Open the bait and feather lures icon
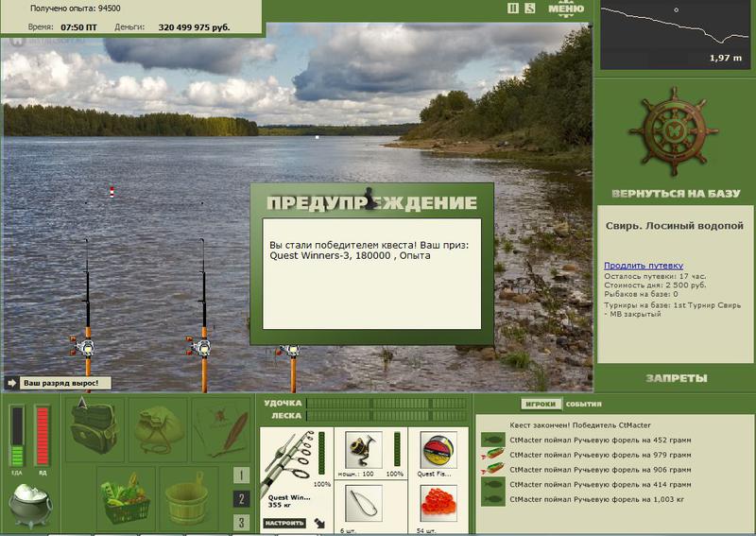The width and height of the screenshot is (756, 536). pos(222,429)
